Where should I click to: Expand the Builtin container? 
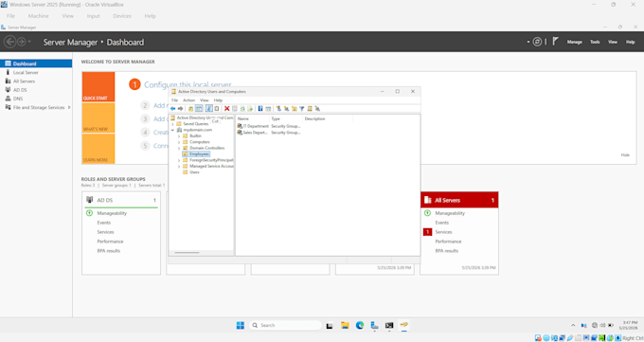click(179, 136)
